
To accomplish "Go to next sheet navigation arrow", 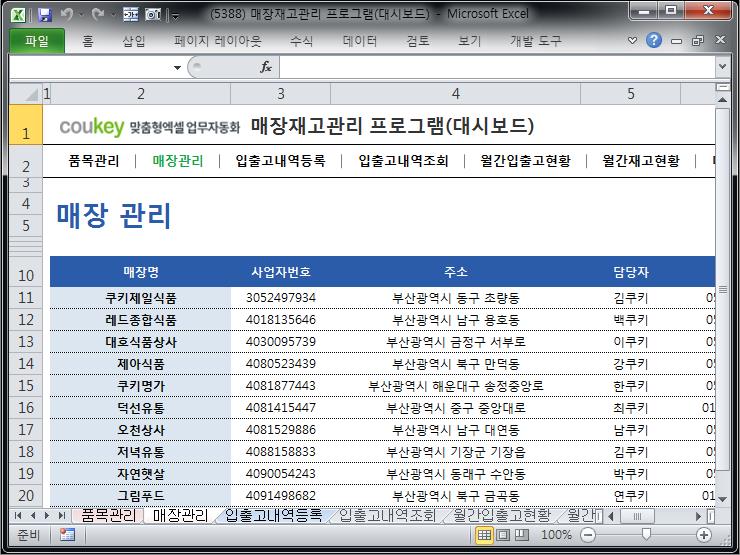I will coord(47,516).
